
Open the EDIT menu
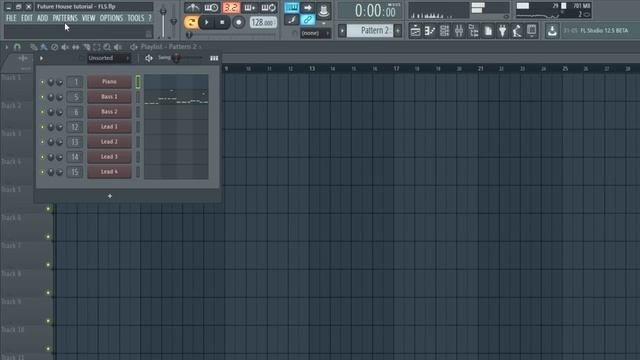(x=27, y=18)
